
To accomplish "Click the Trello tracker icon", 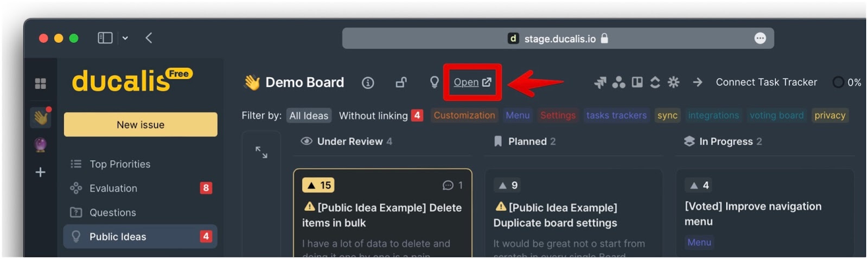I will point(637,82).
